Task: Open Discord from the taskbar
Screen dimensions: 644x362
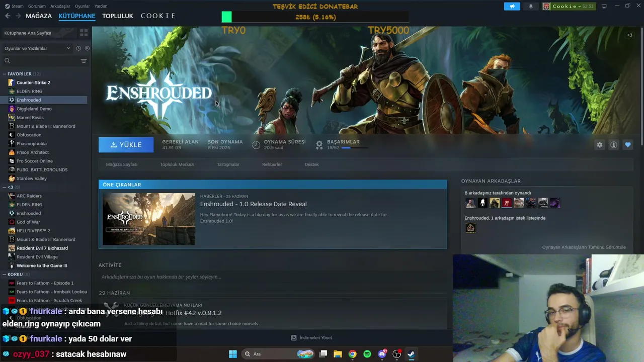Action: point(382,354)
